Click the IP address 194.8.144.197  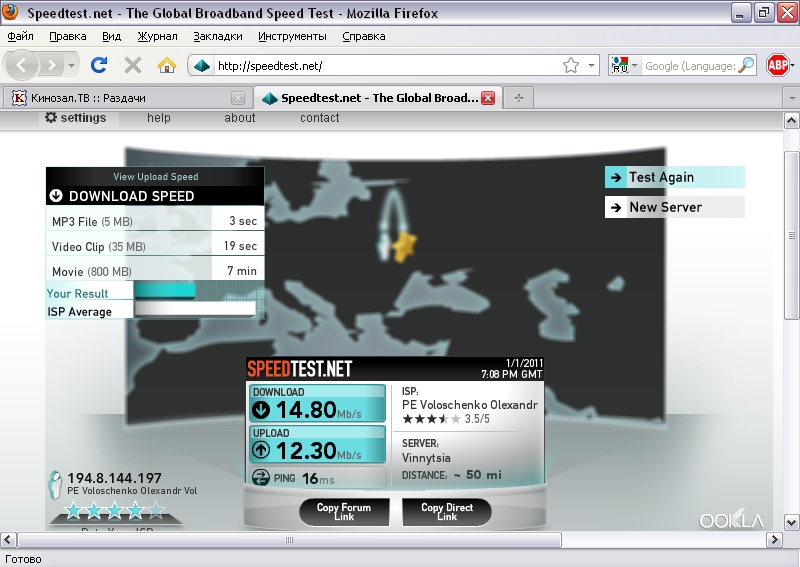click(x=114, y=478)
